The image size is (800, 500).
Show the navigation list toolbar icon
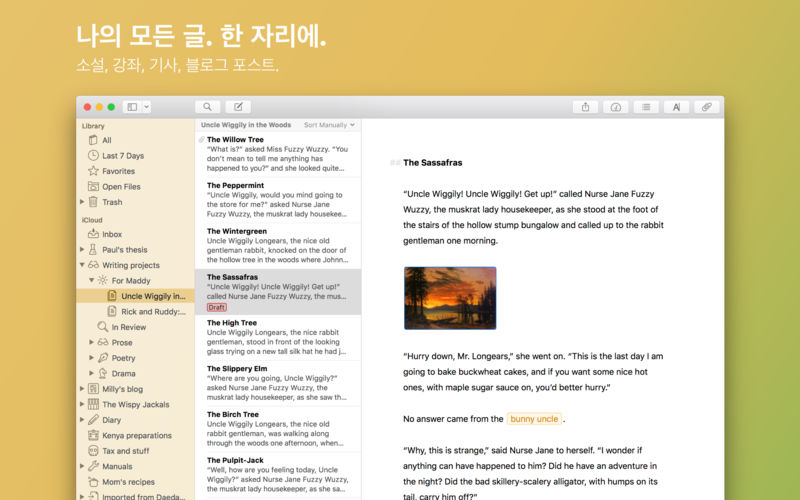[646, 107]
